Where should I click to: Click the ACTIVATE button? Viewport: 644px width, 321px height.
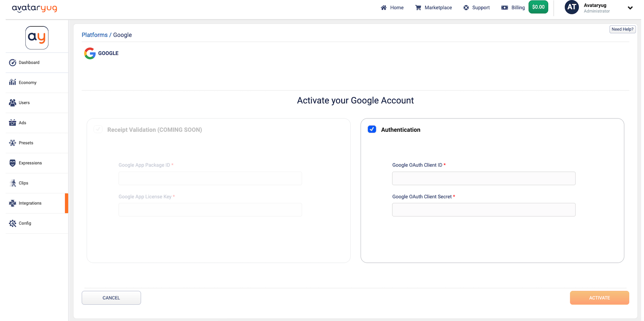point(599,298)
